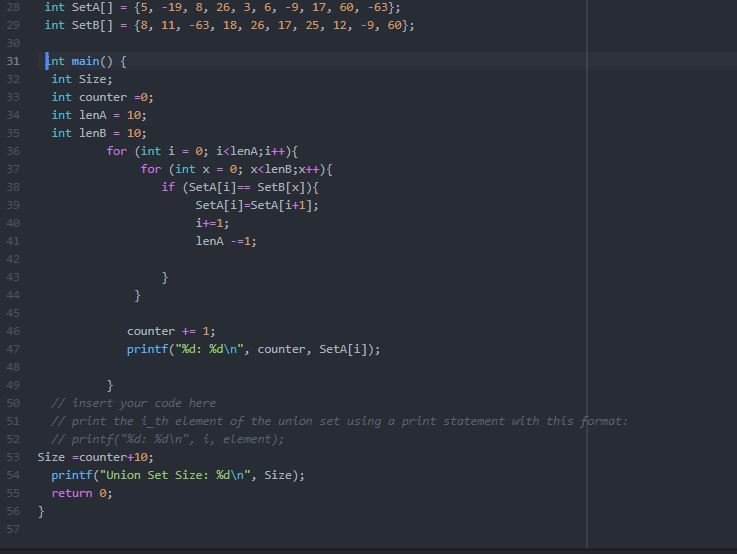Screen dimensions: 737x554
Task: Click 'Size =counter+10;' statement
Action: (x=95, y=457)
